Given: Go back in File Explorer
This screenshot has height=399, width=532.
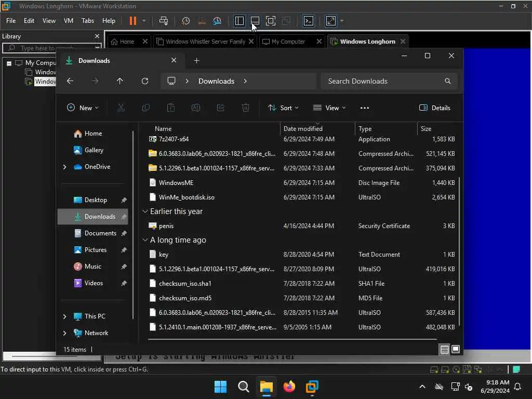Looking at the screenshot, I should pyautogui.click(x=70, y=81).
